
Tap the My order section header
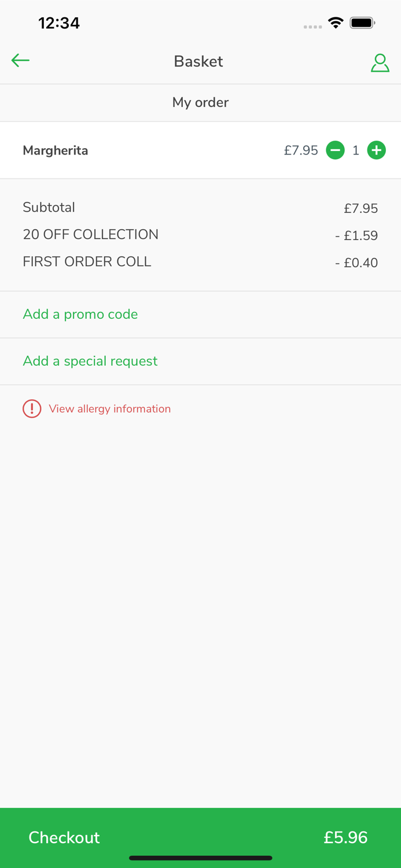[x=200, y=102]
